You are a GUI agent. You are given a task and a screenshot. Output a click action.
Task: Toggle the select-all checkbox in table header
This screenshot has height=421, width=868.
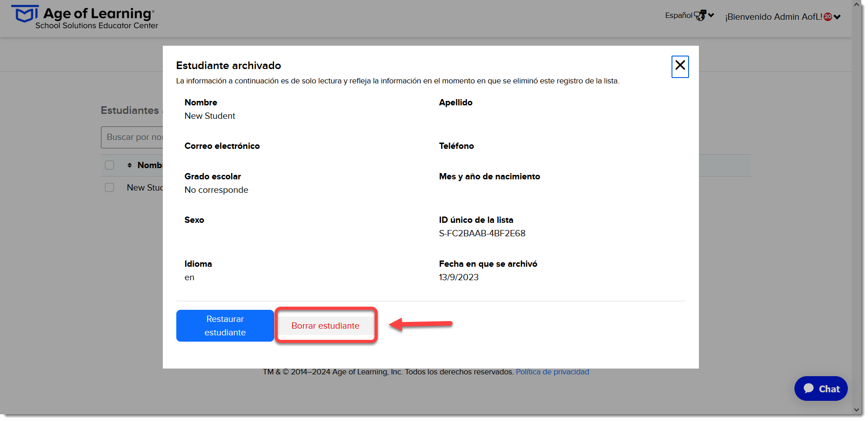(x=109, y=165)
